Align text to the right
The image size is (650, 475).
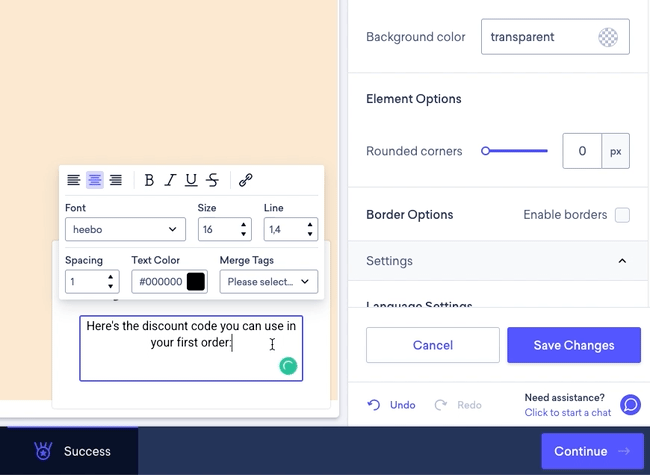[116, 180]
